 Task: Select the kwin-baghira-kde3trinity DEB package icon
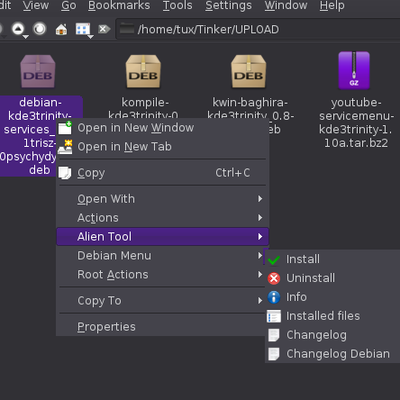coord(248,71)
